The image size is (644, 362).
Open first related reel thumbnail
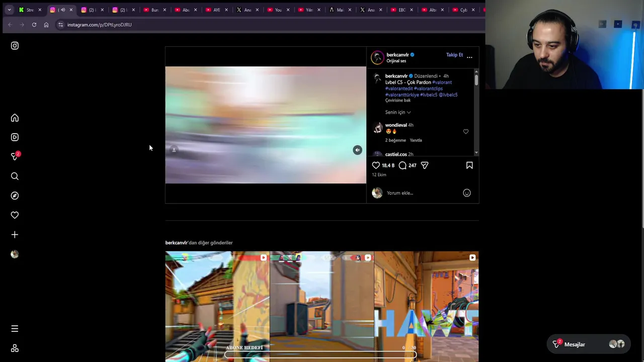pos(217,307)
